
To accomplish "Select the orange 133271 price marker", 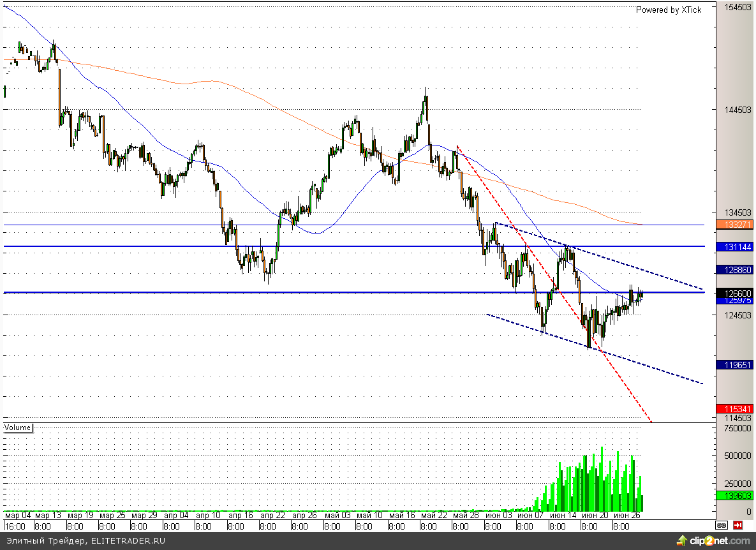I will click(734, 225).
